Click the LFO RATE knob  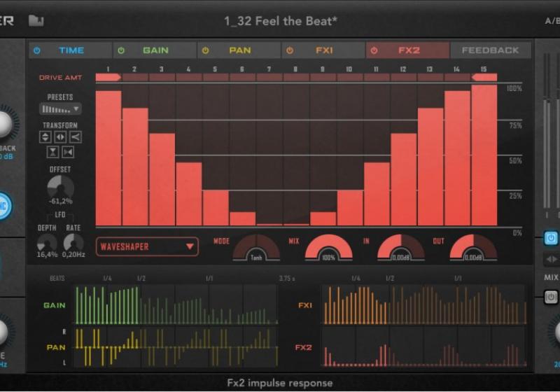click(73, 242)
